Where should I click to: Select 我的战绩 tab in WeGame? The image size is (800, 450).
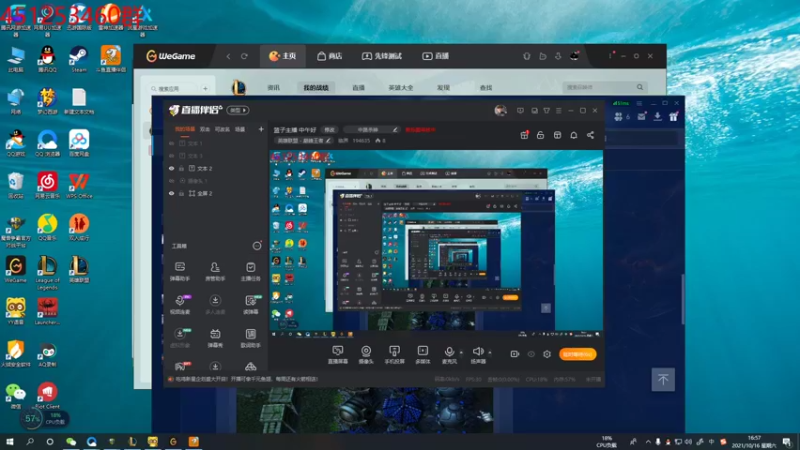[316, 88]
